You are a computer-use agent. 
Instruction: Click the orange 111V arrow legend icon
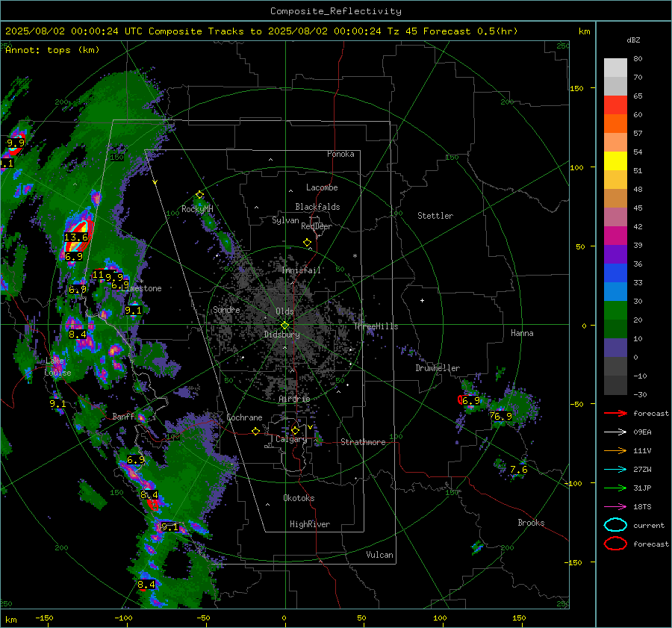coord(615,450)
